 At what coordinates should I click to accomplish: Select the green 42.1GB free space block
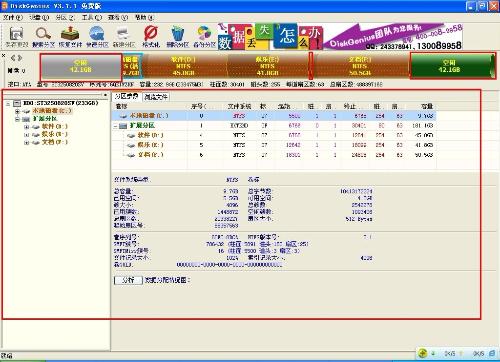pos(452,66)
